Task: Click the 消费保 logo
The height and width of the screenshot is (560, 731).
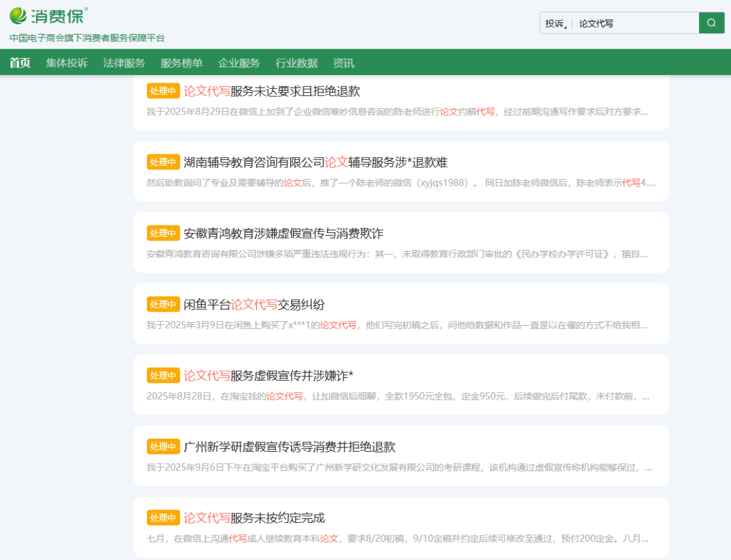Action: [x=49, y=15]
